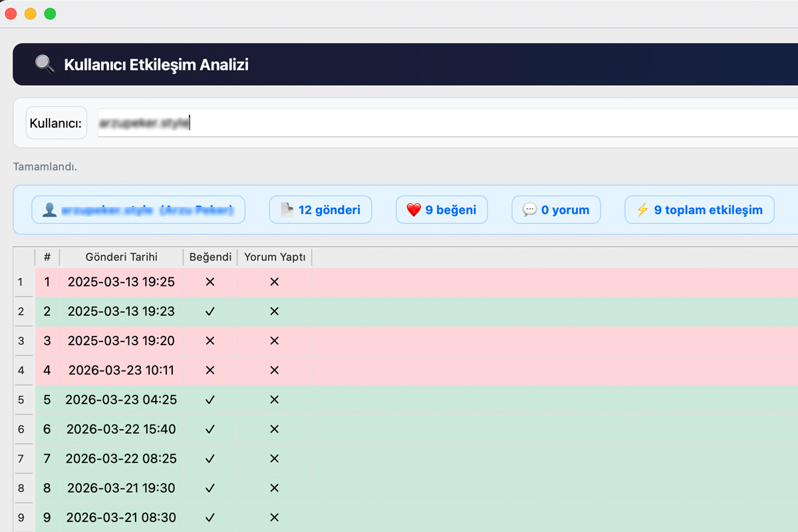Click the lightning bolt icon beside toplam etkileşim
The height and width of the screenshot is (532, 798).
(642, 210)
